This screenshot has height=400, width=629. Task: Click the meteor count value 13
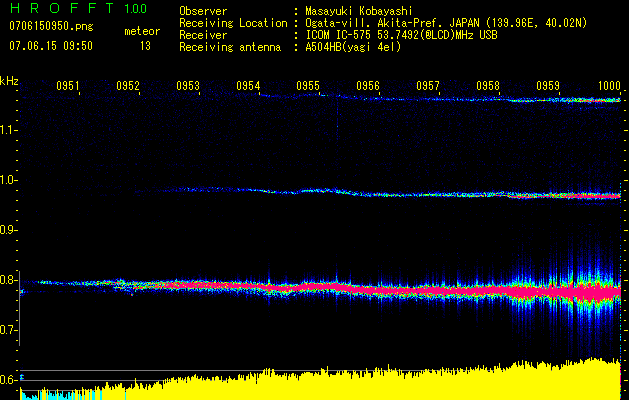tap(145, 46)
